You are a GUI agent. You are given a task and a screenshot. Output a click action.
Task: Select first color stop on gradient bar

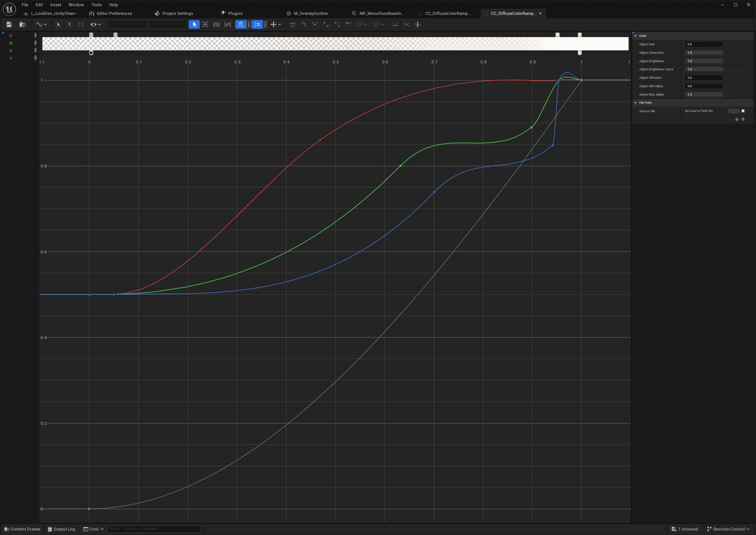pos(91,35)
